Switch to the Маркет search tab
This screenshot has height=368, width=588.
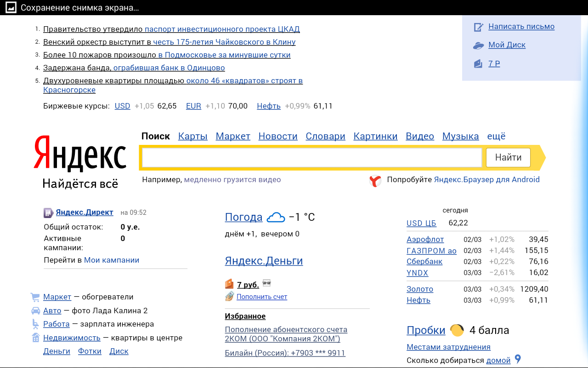[233, 136]
